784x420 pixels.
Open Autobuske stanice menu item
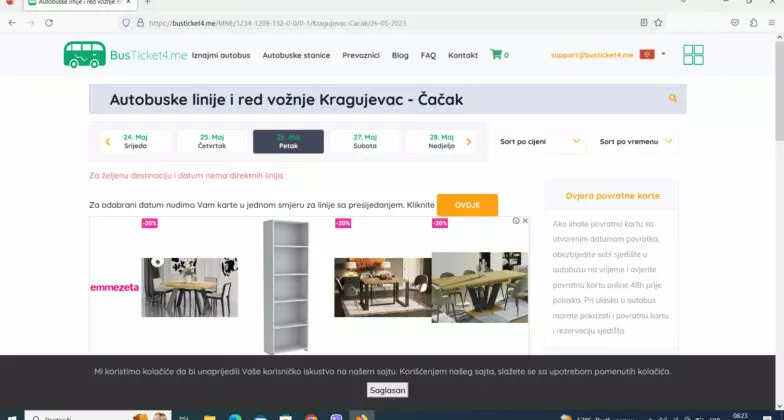coord(296,55)
